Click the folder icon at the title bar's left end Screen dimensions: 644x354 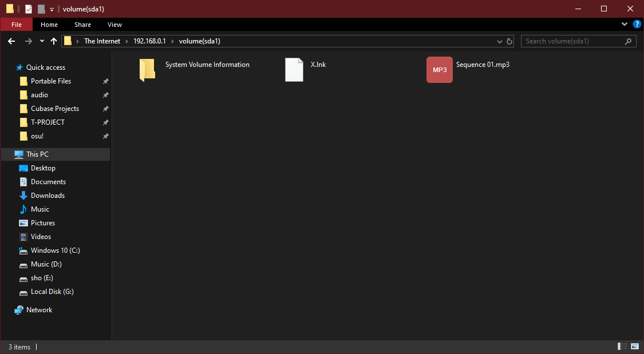click(x=10, y=9)
